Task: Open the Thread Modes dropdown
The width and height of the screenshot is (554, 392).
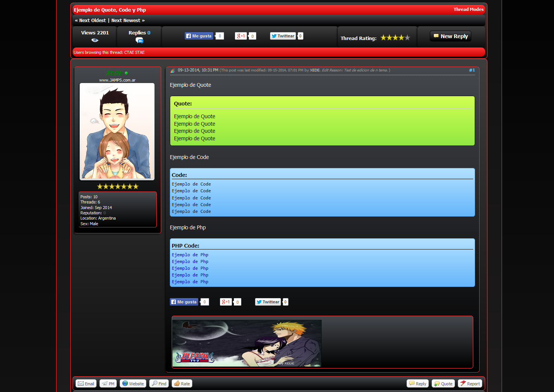Action: point(468,9)
